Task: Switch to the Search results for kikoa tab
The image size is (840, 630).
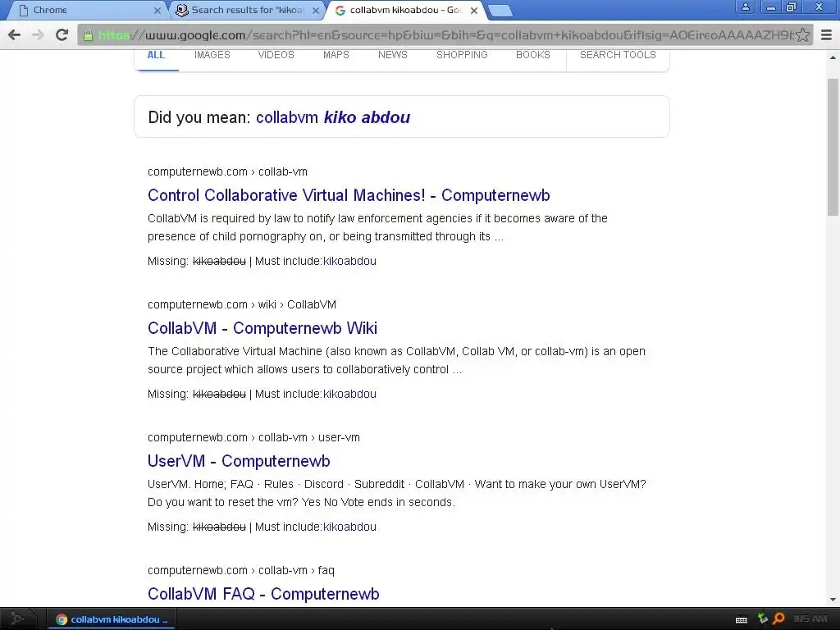Action: [x=247, y=10]
